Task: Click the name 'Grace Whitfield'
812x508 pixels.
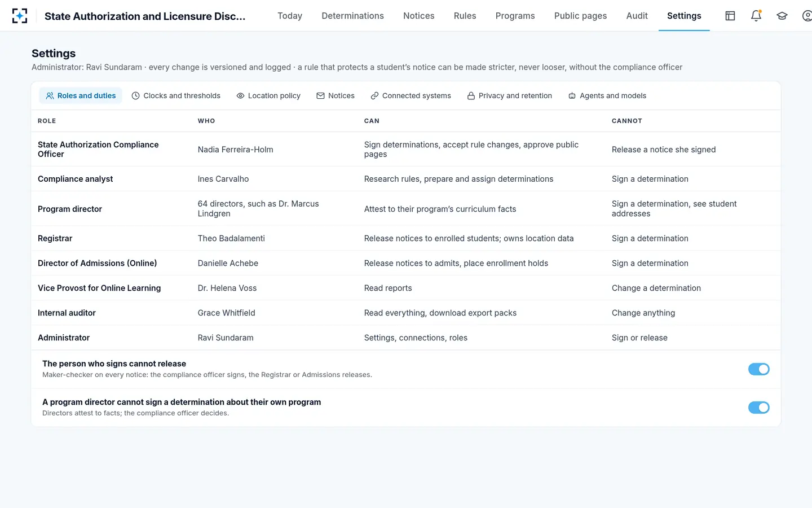Action: pos(227,313)
